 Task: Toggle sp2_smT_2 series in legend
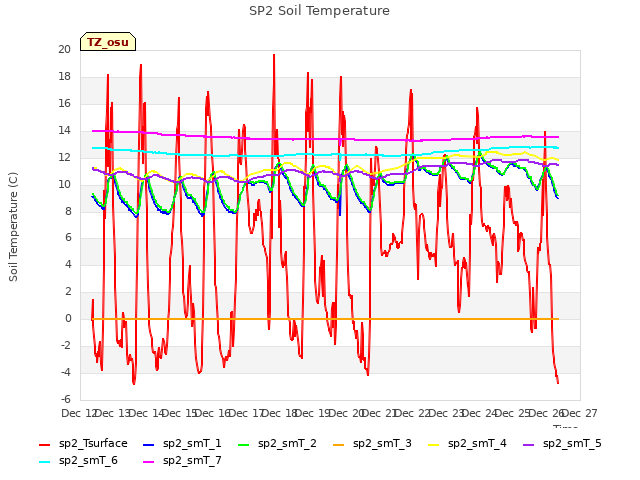(x=277, y=444)
